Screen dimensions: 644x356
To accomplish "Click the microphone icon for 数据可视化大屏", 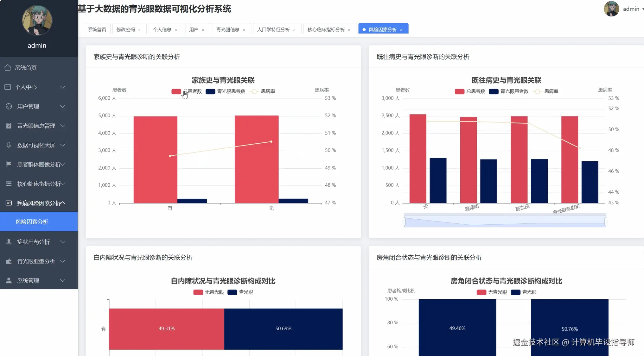I will (x=9, y=145).
